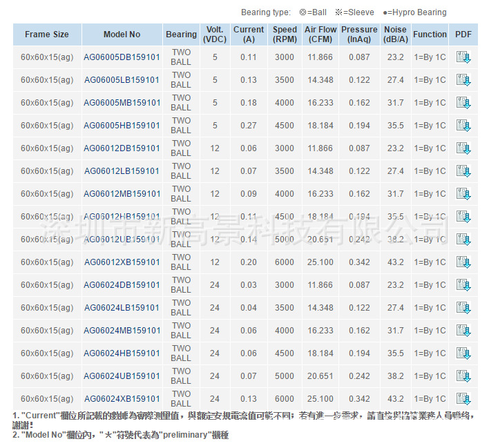Download PDF for AG06012DB159101
The width and height of the screenshot is (489, 448).
pos(463,148)
